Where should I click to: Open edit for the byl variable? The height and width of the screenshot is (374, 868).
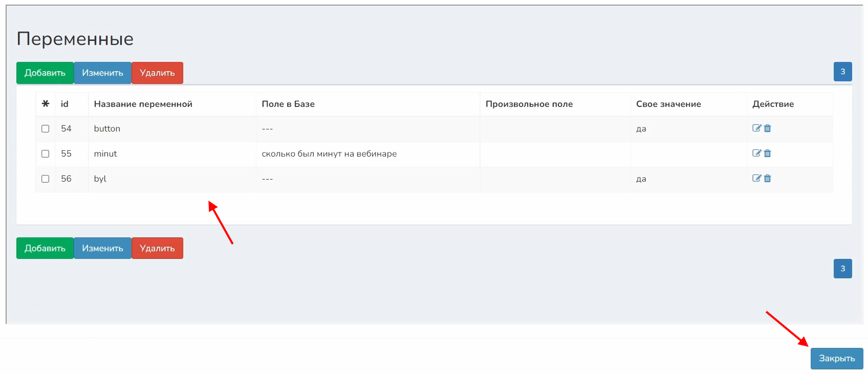pos(756,178)
